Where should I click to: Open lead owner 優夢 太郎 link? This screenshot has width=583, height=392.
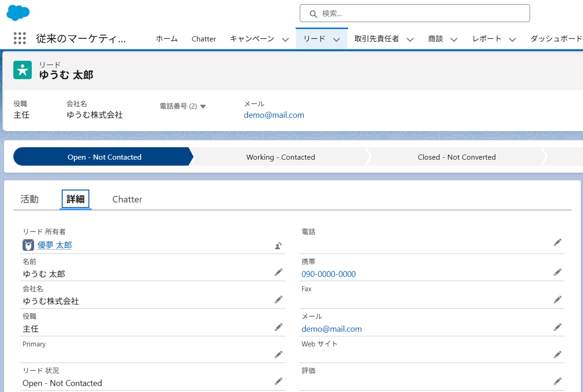(x=55, y=245)
